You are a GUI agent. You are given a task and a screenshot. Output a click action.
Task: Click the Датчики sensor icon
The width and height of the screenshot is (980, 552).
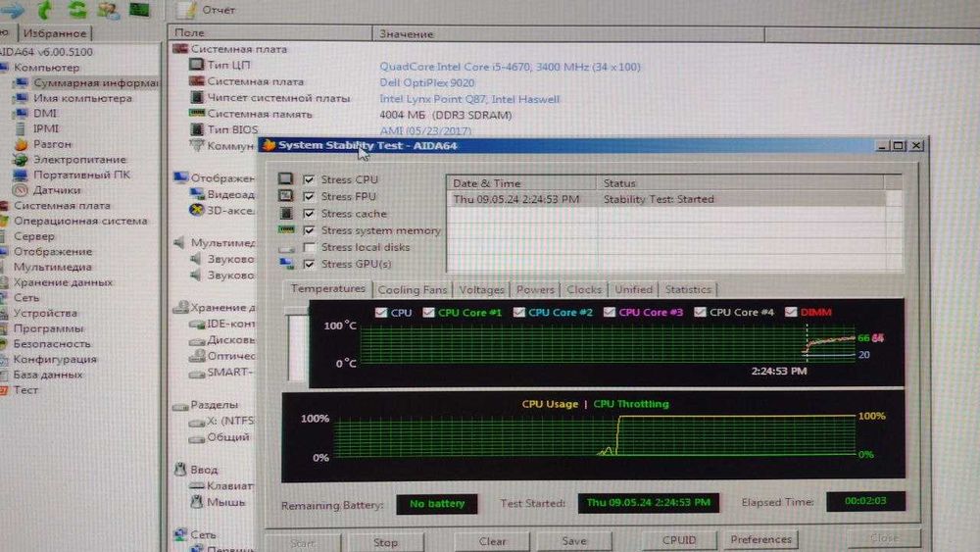tap(21, 190)
